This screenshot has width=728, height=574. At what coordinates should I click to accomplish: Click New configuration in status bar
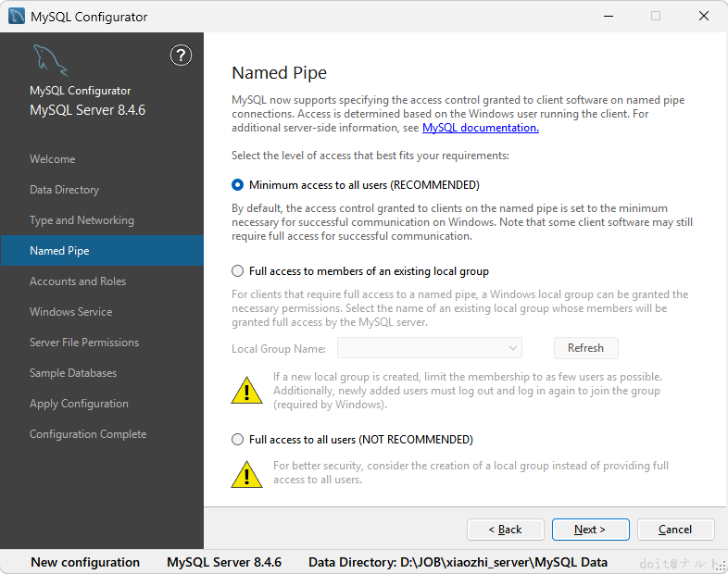point(85,562)
